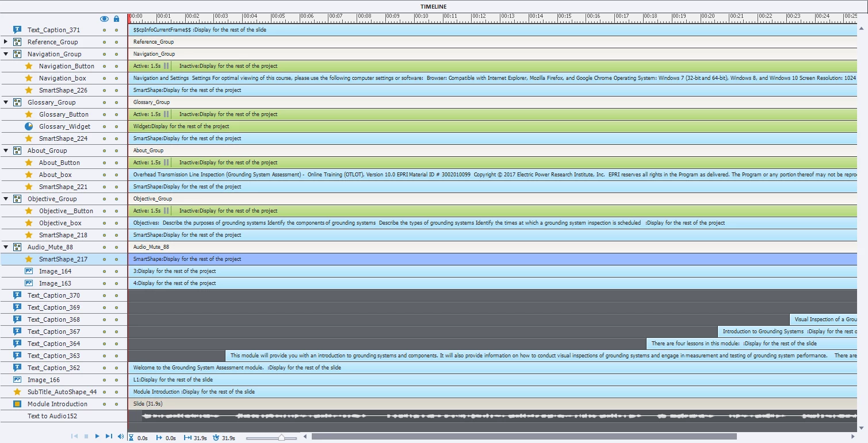Click the pause marker on Navigation_Button bar
The width and height of the screenshot is (868, 443).
(x=166, y=66)
